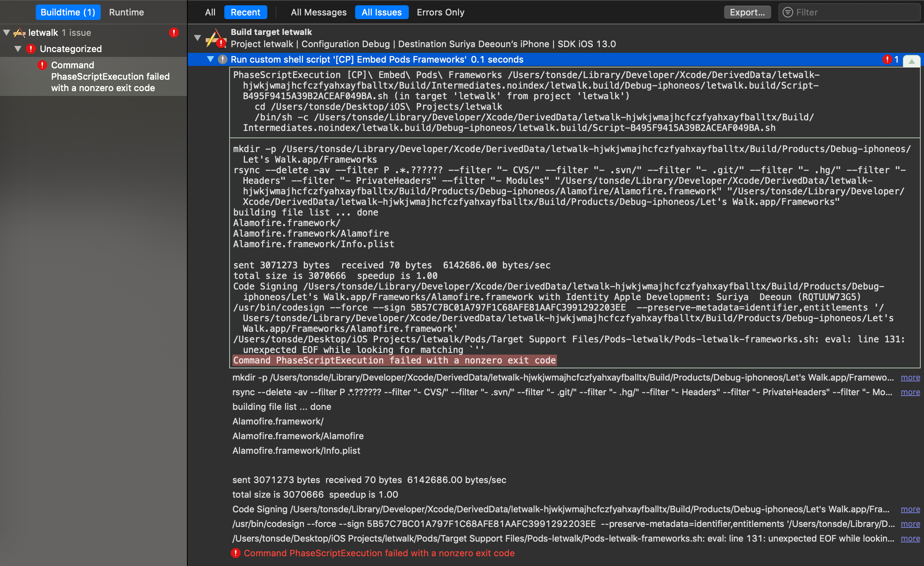Show All Messages

pos(319,12)
